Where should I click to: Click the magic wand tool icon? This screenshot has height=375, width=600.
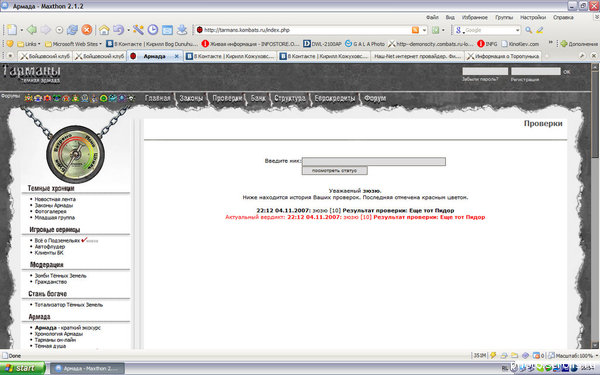(138, 30)
